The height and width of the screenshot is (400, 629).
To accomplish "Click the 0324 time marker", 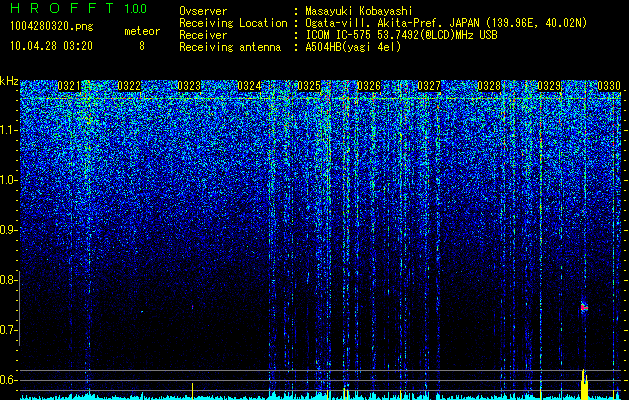I will click(x=249, y=86).
